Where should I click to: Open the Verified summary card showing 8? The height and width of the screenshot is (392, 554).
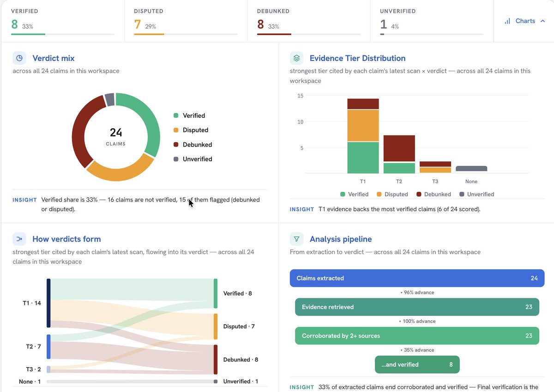(x=63, y=21)
